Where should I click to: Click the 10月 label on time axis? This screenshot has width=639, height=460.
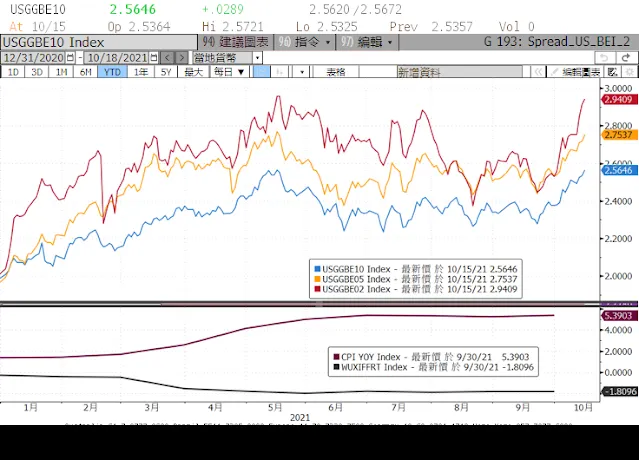(583, 407)
